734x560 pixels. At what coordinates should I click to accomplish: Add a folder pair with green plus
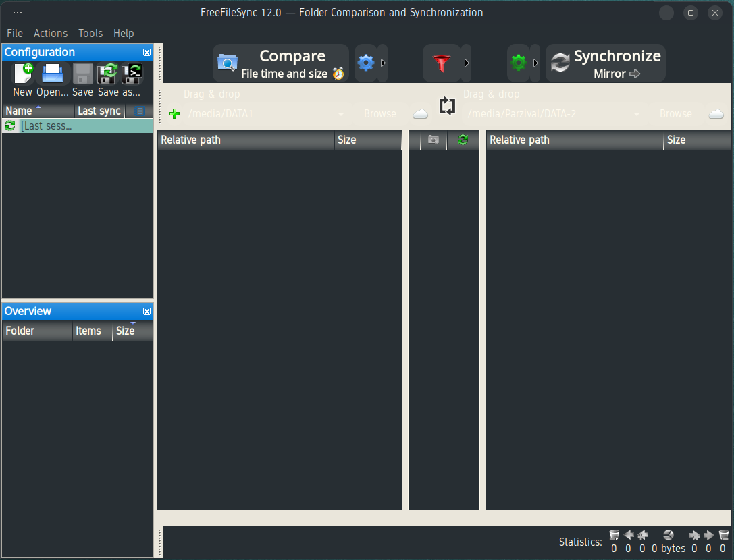(x=175, y=113)
